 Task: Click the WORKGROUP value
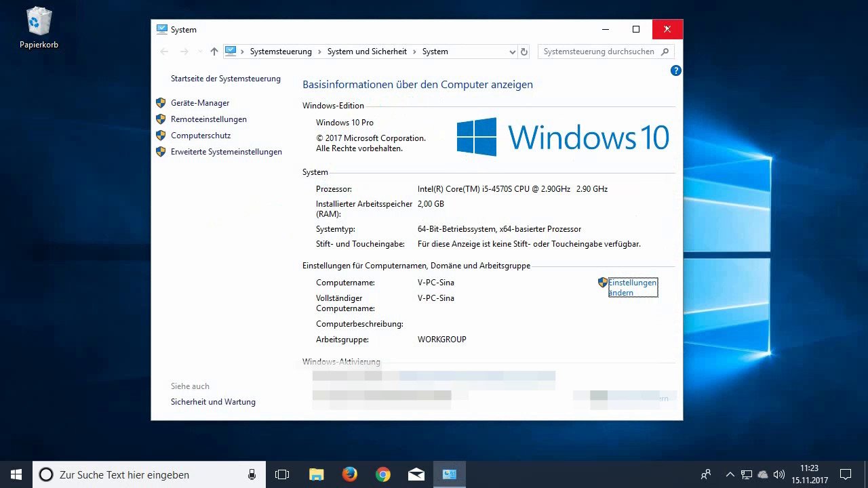(442, 340)
